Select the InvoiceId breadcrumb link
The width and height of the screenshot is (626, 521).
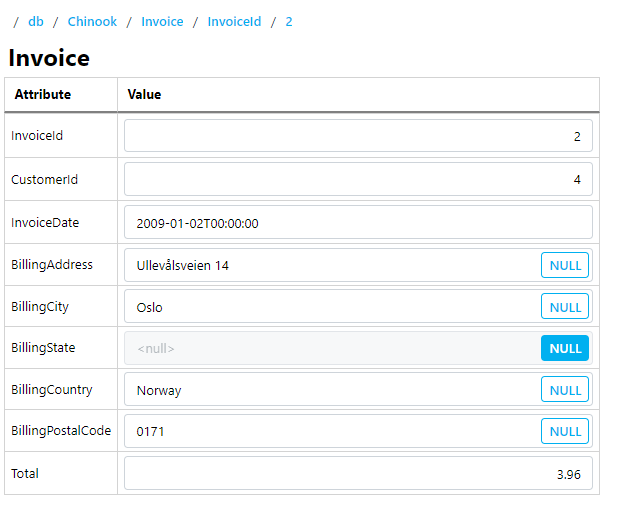tap(234, 22)
